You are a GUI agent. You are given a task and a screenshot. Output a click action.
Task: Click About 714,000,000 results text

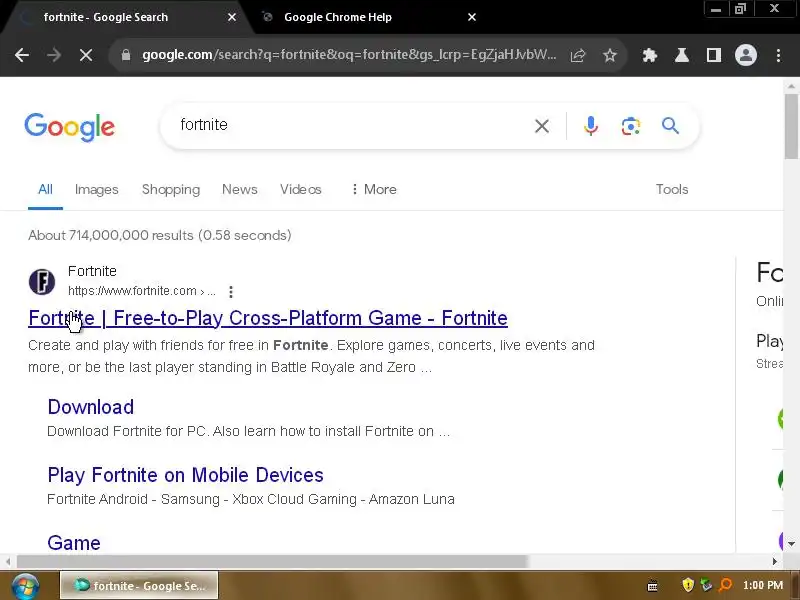tap(160, 235)
